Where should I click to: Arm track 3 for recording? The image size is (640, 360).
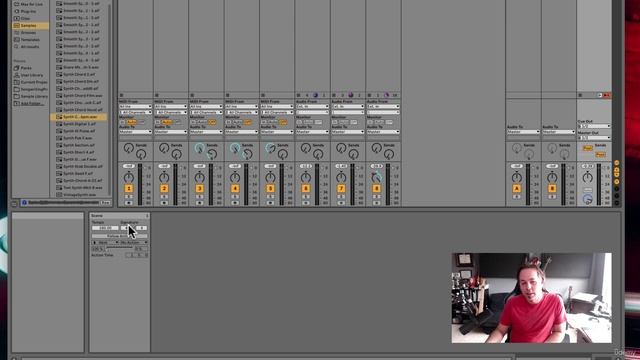point(200,202)
